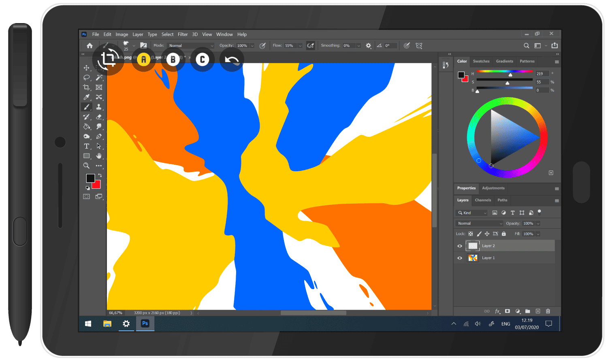Choose the Type tool
Viewport: 608px width, 364px height.
point(86,146)
